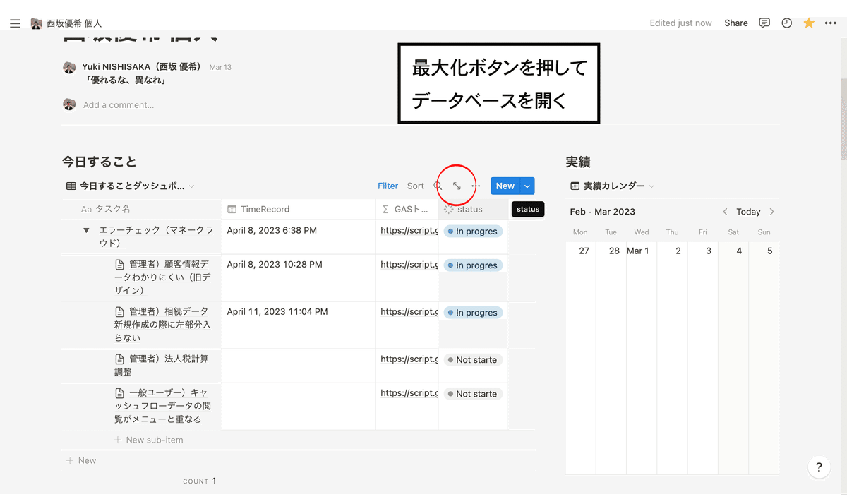
Task: Click the 西坂優希 個人 breadcrumb title
Action: [x=75, y=23]
